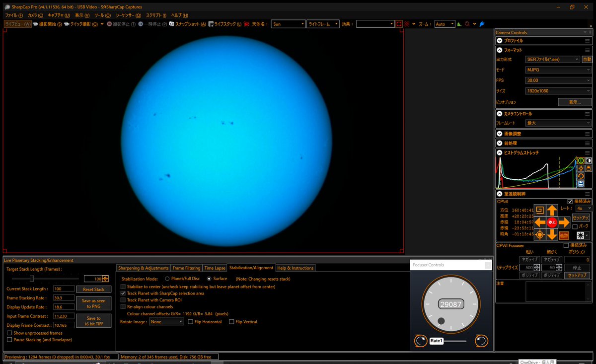Click the telescope move up arrow
Image resolution: width=596 pixels, height=364 pixels.
click(552, 211)
